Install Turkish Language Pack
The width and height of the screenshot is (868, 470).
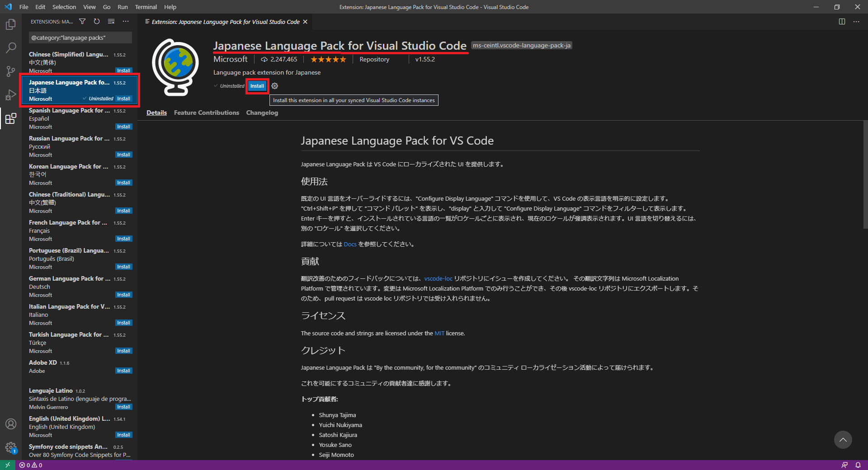(x=123, y=351)
